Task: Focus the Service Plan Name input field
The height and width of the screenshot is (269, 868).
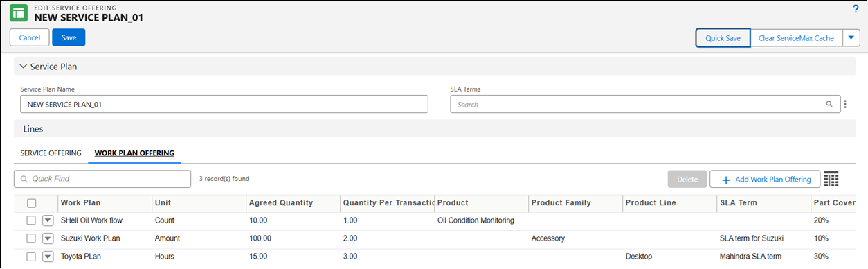Action: (224, 104)
